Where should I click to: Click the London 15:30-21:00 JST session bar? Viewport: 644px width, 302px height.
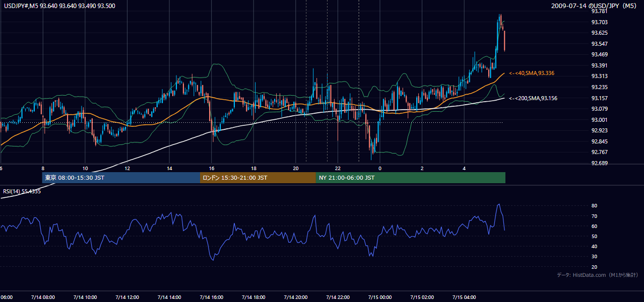(x=258, y=178)
